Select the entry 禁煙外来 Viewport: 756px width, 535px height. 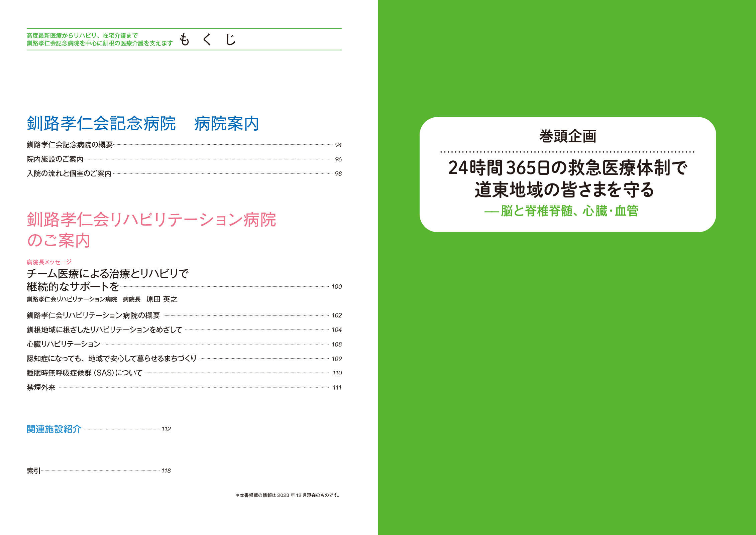tap(41, 387)
